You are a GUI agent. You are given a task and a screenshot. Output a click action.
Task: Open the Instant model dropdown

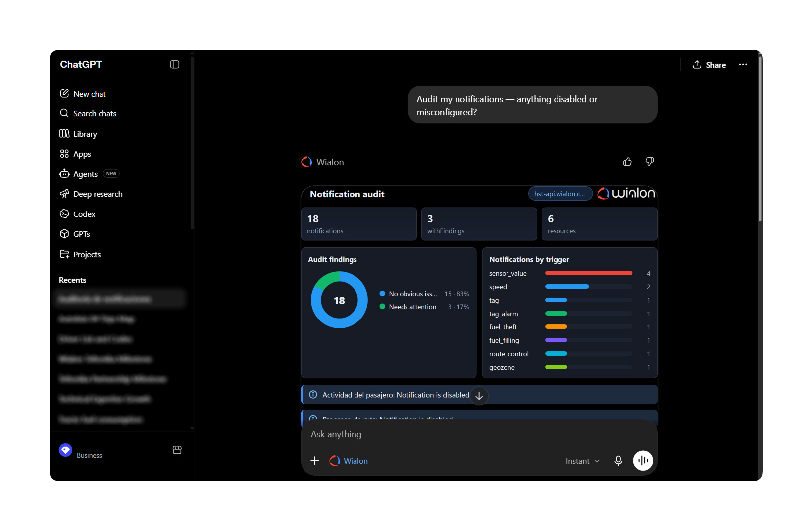(582, 461)
